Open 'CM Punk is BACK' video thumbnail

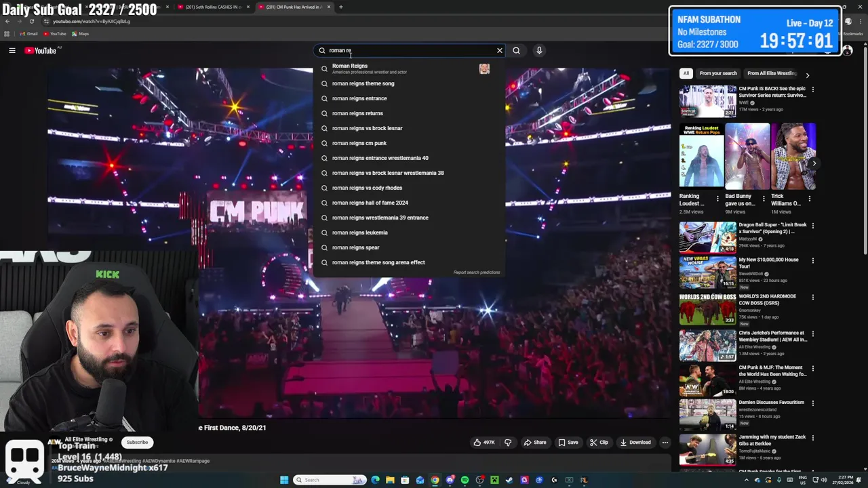(x=708, y=102)
